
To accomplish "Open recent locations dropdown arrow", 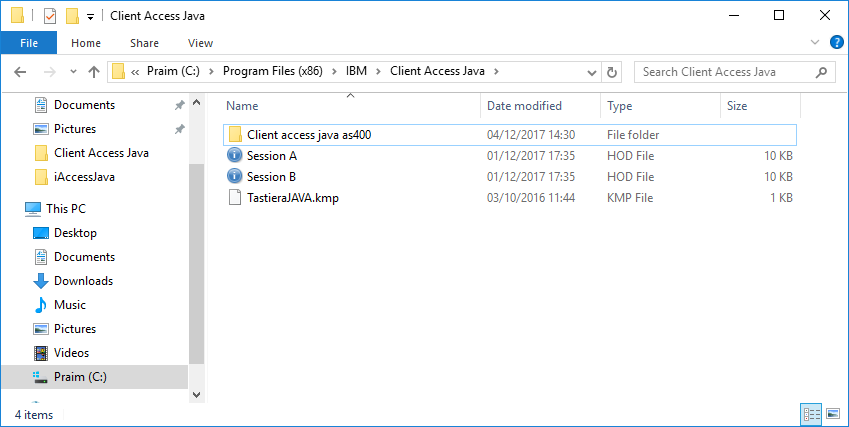I will coord(74,71).
